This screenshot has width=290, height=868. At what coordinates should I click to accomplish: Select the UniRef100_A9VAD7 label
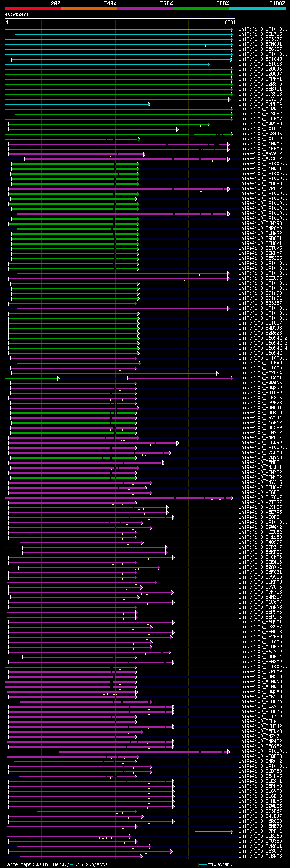click(x=260, y=154)
